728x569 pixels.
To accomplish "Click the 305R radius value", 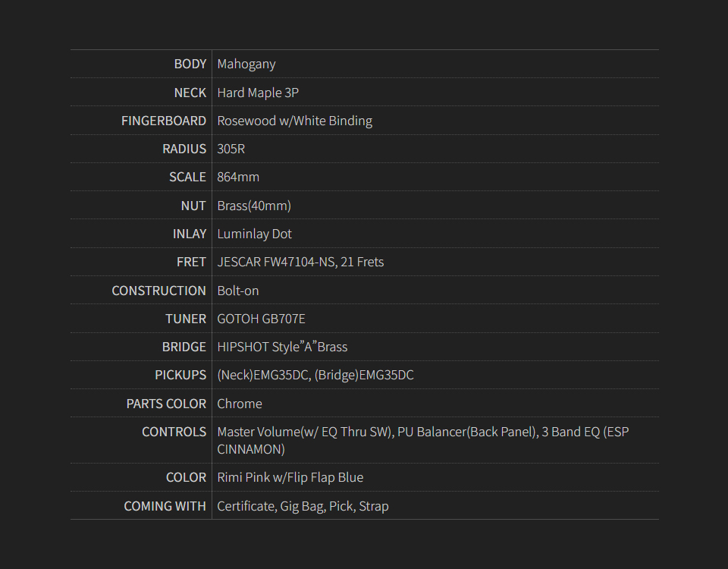I will (231, 149).
